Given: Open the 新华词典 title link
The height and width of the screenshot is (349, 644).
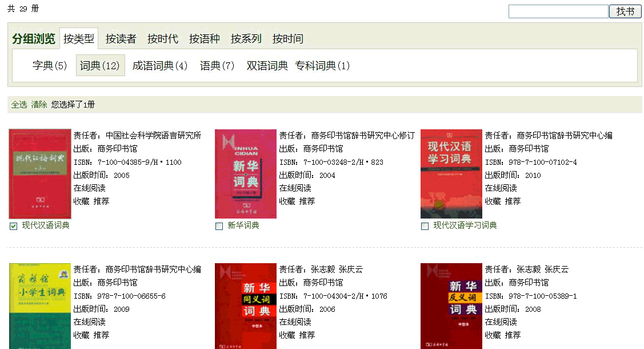Looking at the screenshot, I should 243,225.
